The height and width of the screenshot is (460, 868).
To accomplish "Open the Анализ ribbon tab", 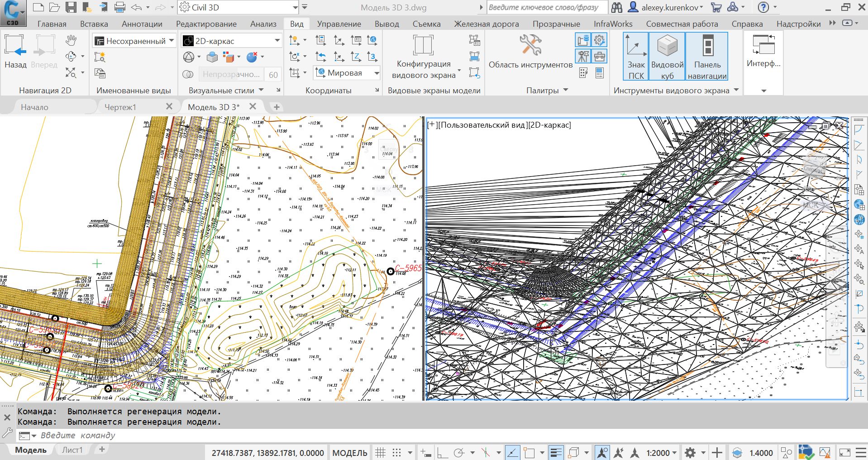I will 263,24.
